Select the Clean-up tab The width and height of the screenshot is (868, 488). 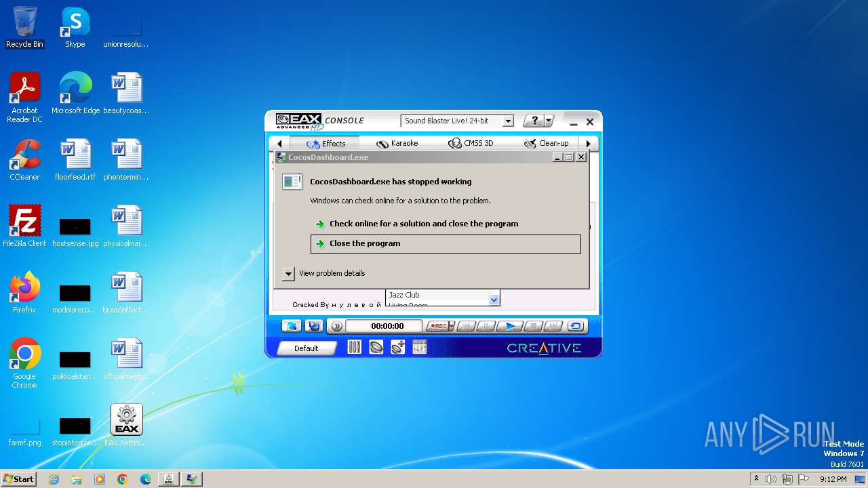(x=545, y=144)
